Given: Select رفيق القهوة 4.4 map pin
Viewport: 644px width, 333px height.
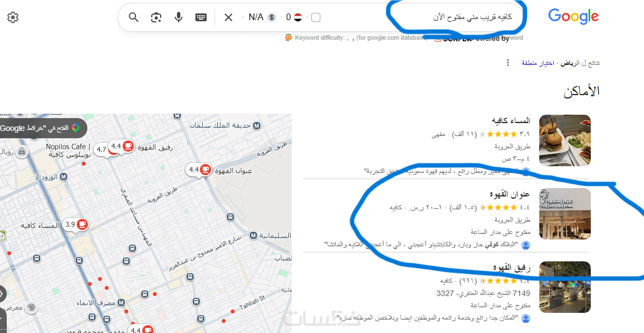Looking at the screenshot, I should click(122, 147).
